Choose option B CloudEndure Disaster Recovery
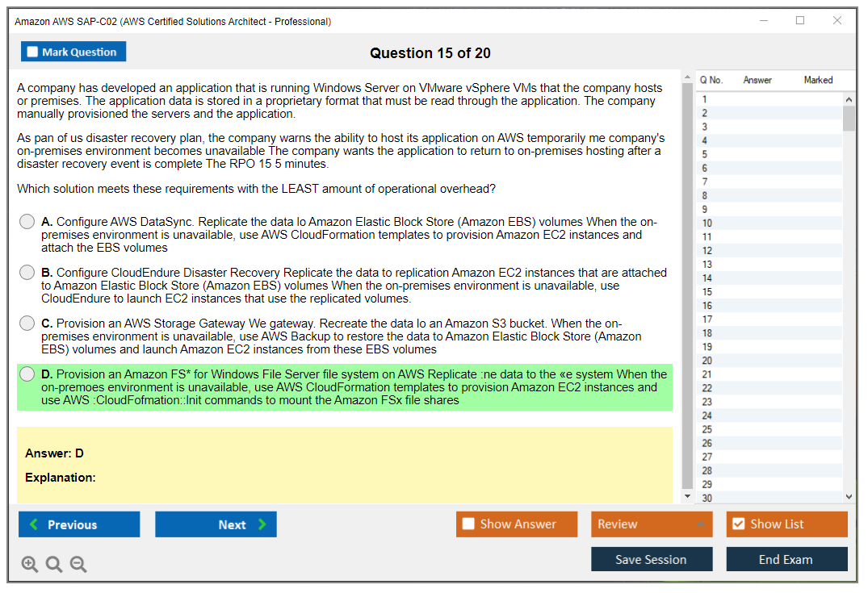 (27, 273)
